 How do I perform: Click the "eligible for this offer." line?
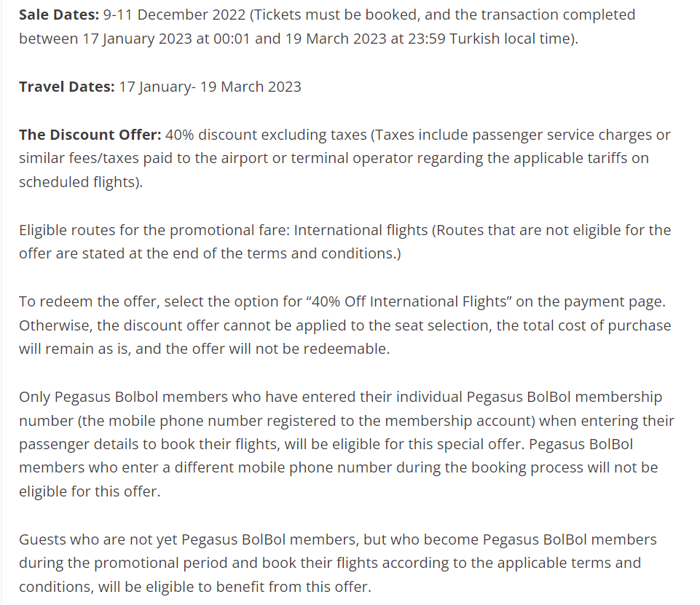pos(89,491)
